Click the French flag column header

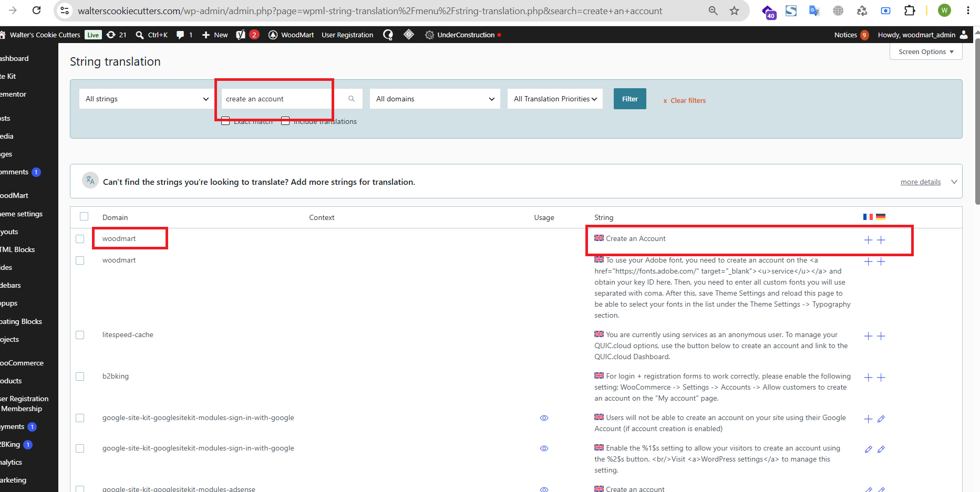868,217
